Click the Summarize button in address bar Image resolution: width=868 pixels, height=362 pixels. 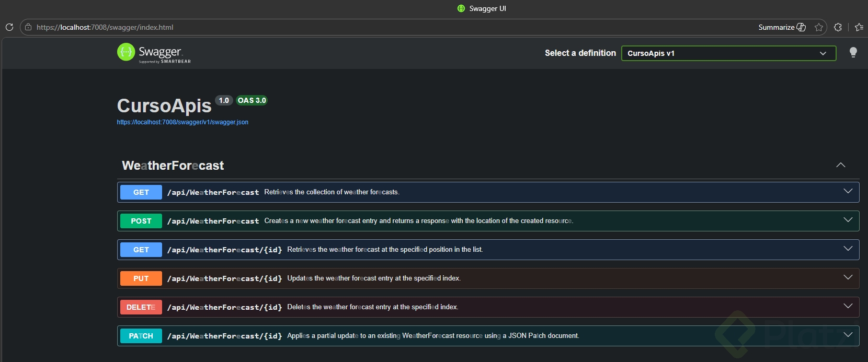click(782, 27)
